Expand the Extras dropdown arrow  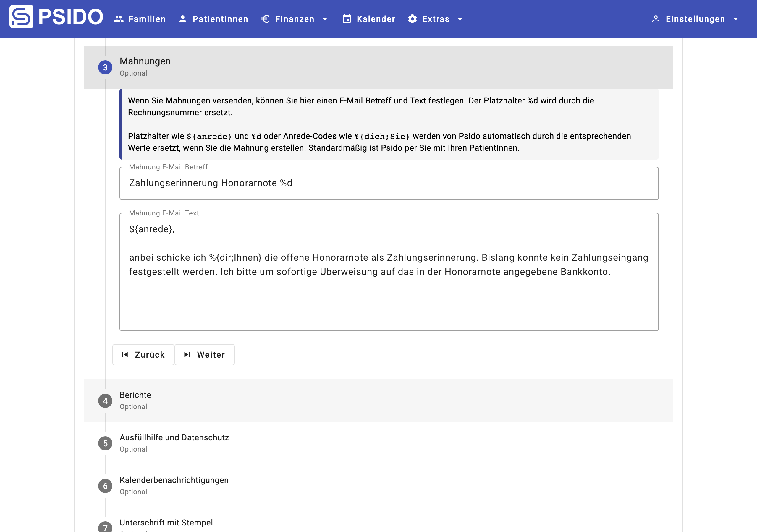[x=460, y=19]
